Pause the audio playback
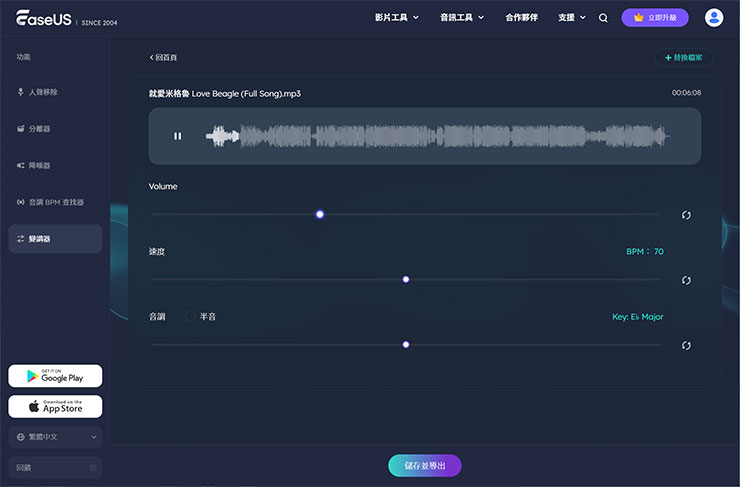Image resolution: width=740 pixels, height=487 pixels. pyautogui.click(x=178, y=136)
